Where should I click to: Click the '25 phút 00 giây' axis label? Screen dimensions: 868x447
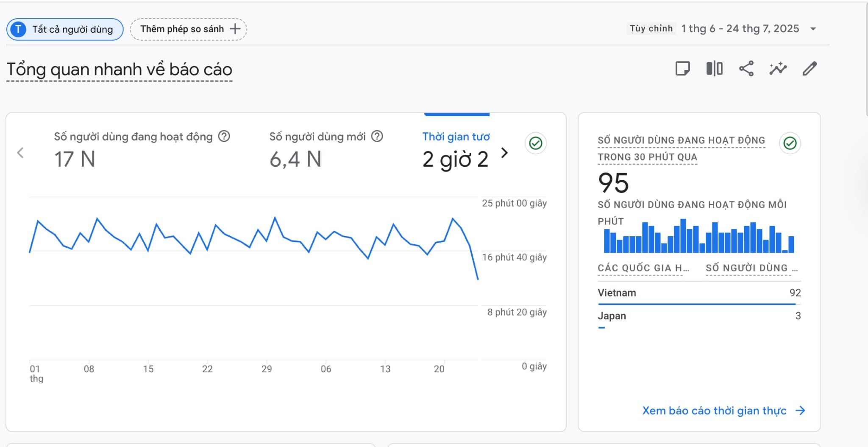point(514,203)
